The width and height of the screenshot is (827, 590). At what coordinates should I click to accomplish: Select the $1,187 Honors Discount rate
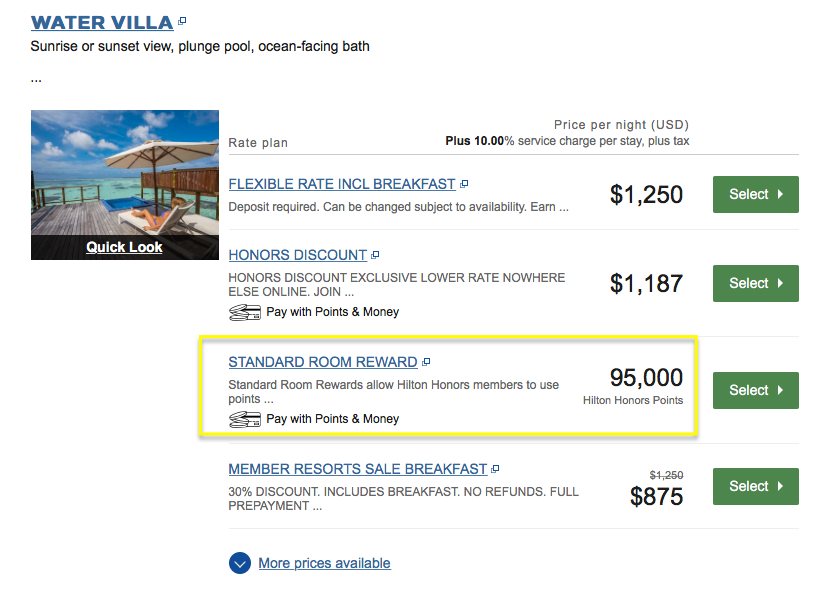click(x=755, y=284)
